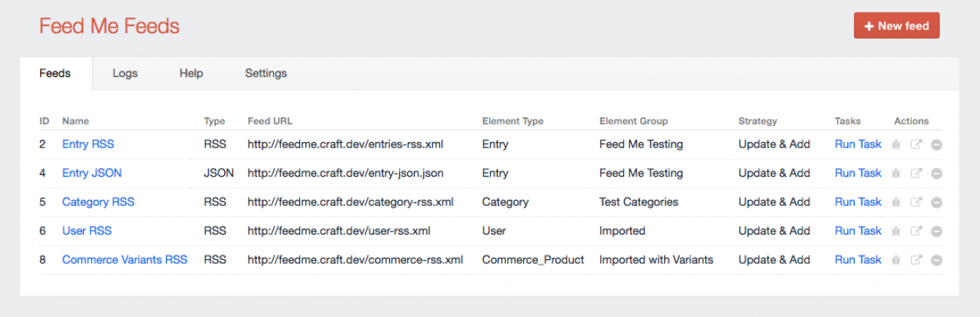
Task: Debug the User RSS feed
Action: tap(896, 231)
